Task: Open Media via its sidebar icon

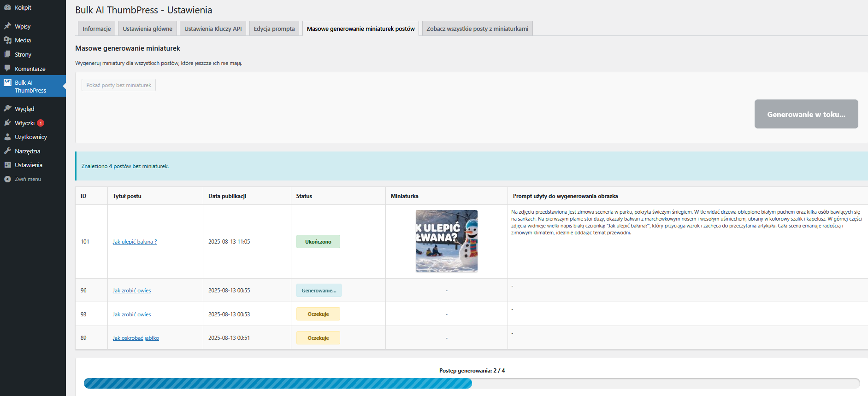Action: pos(7,40)
